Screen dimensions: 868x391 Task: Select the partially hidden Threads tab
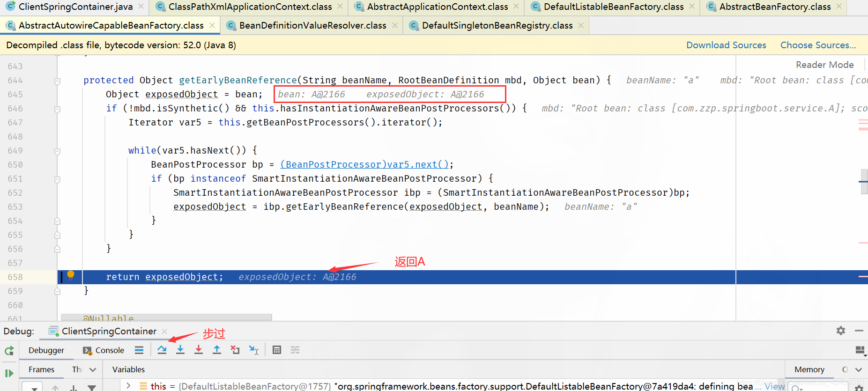(77, 369)
